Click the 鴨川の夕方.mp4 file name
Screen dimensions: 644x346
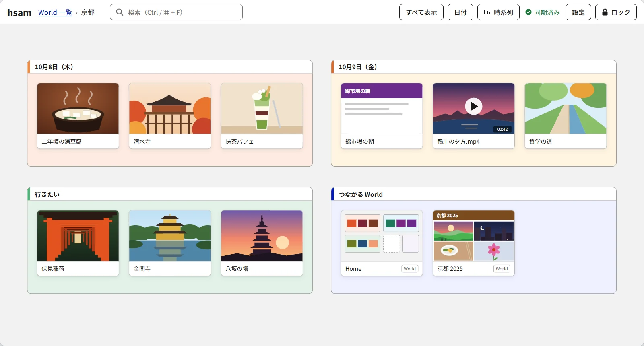[x=458, y=142]
